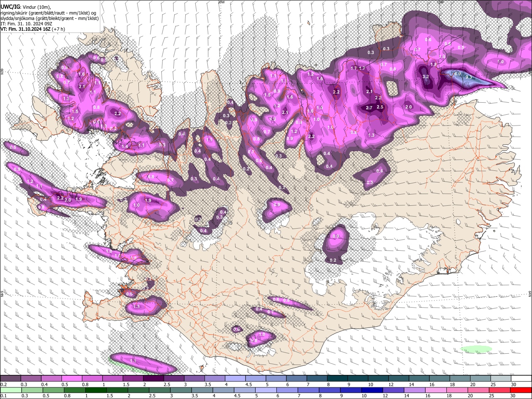Click the pale green rain-scale swatch labeled 0.1
This screenshot has width=532, height=399.
(11, 390)
